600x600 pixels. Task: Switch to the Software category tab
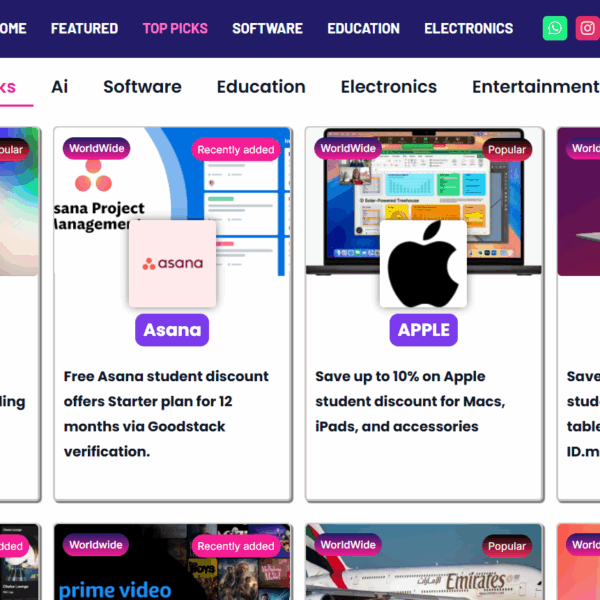click(142, 87)
